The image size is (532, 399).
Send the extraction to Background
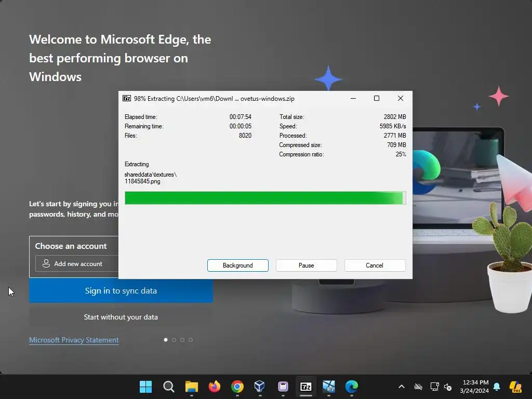(237, 265)
